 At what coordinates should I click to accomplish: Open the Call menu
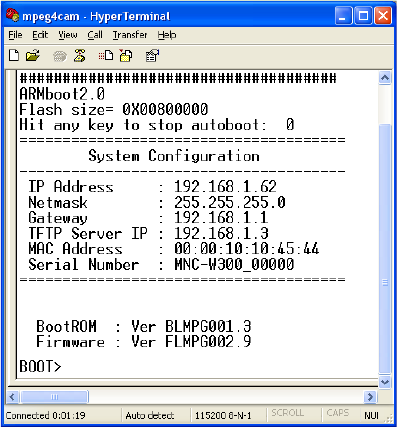pyautogui.click(x=95, y=35)
